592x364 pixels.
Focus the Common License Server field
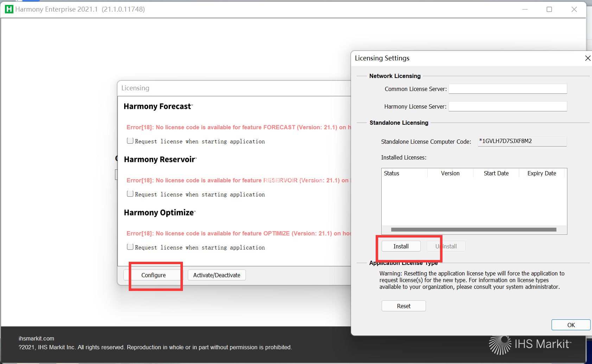point(508,89)
